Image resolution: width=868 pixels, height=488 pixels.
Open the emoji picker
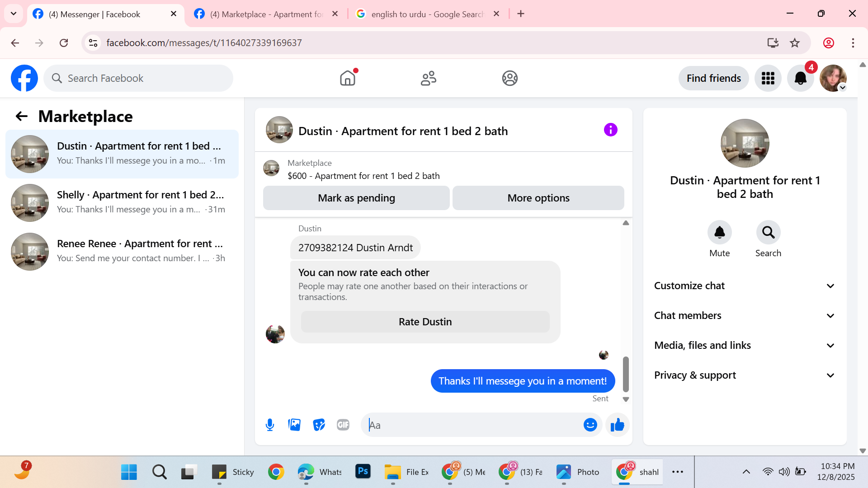(590, 425)
